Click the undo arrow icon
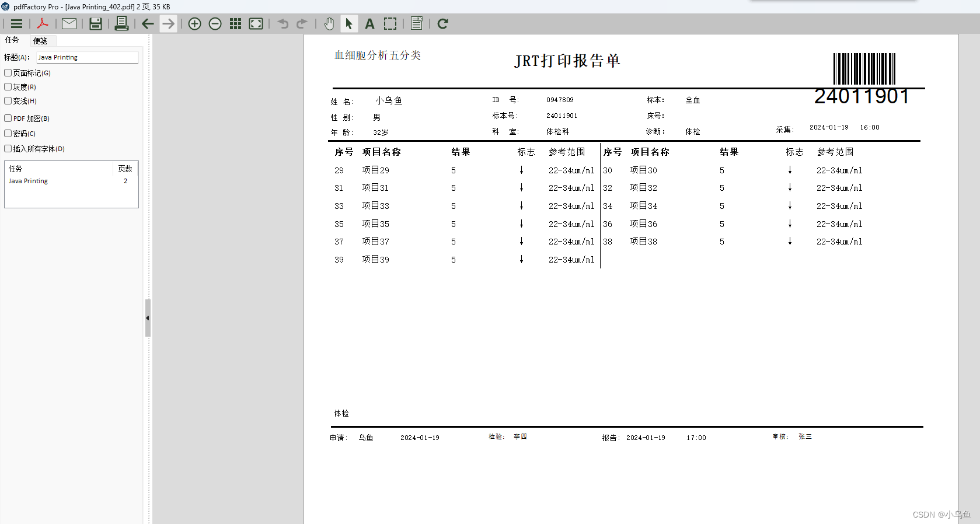Screen dimensions: 980x524 point(283,24)
